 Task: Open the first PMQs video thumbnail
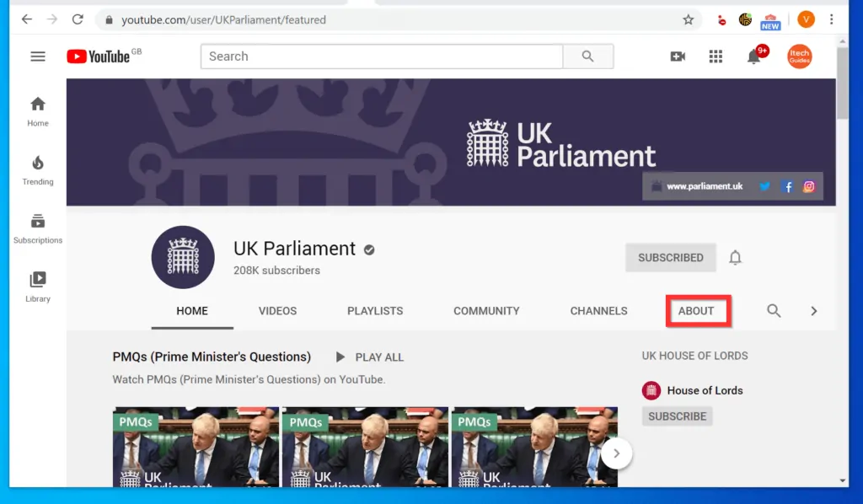click(x=196, y=447)
